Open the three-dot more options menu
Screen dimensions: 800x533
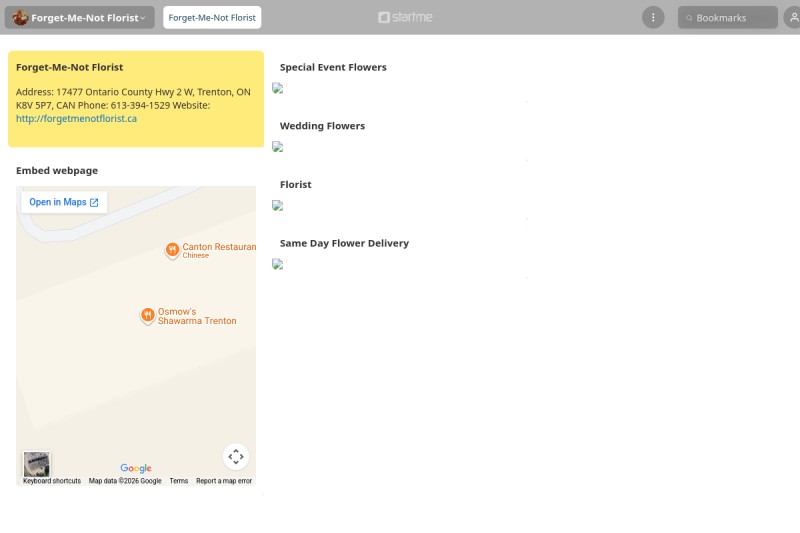pos(653,17)
